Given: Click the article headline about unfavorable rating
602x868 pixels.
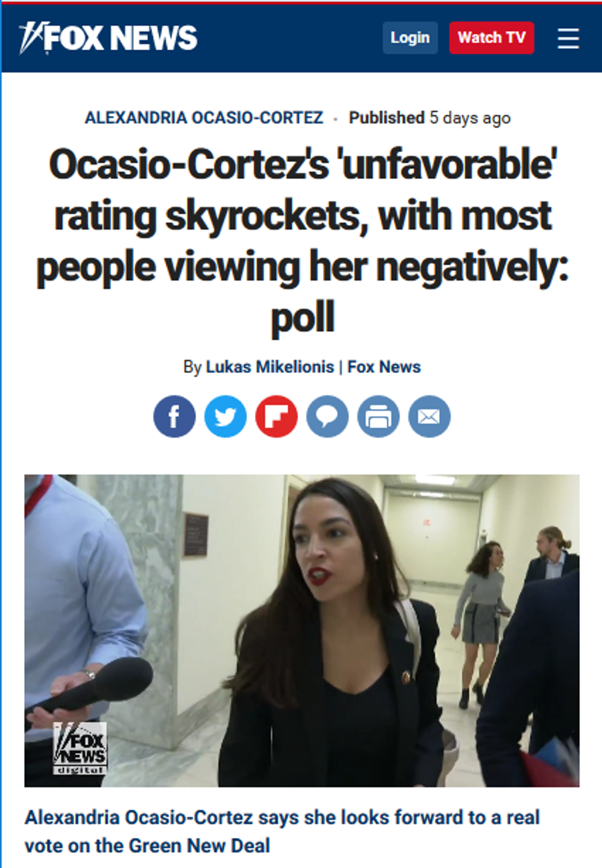Looking at the screenshot, I should click(302, 241).
